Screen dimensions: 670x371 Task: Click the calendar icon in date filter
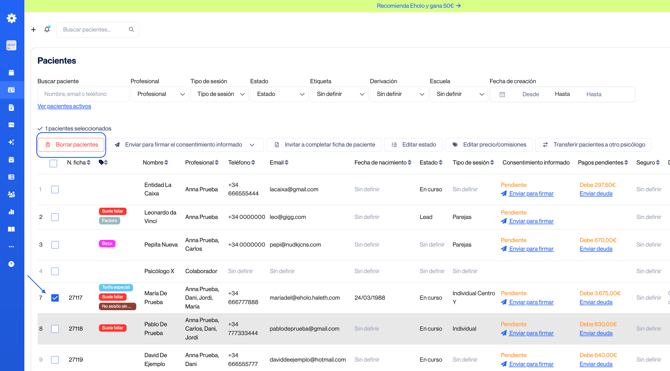[x=502, y=94]
